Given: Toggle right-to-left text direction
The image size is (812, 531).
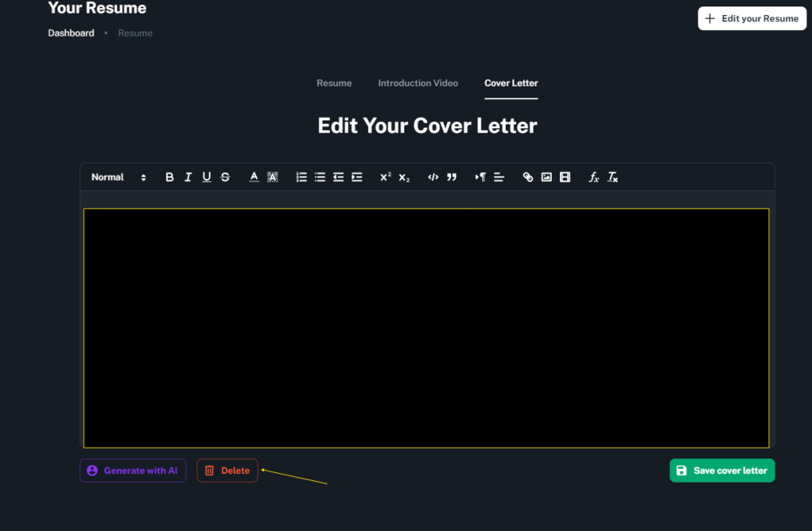Looking at the screenshot, I should point(481,177).
